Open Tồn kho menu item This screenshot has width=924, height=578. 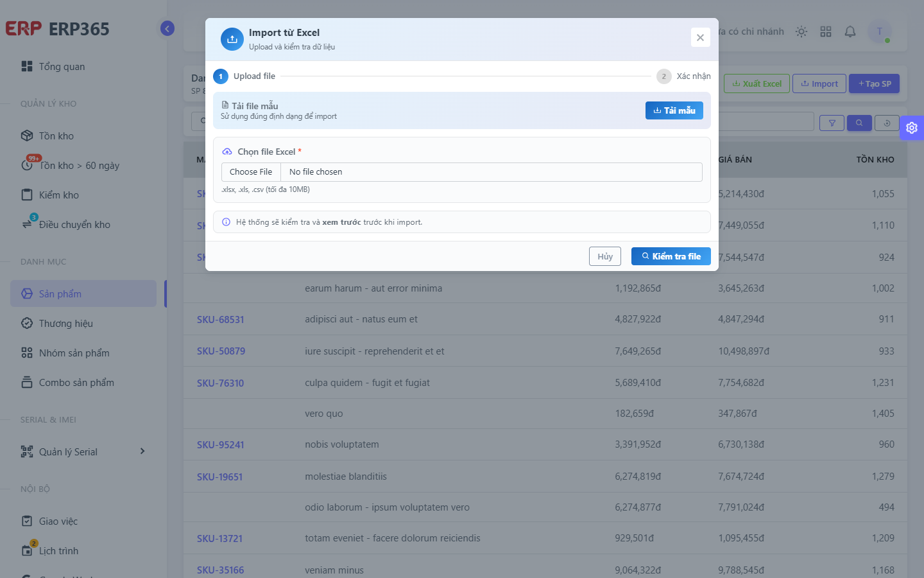pyautogui.click(x=83, y=136)
